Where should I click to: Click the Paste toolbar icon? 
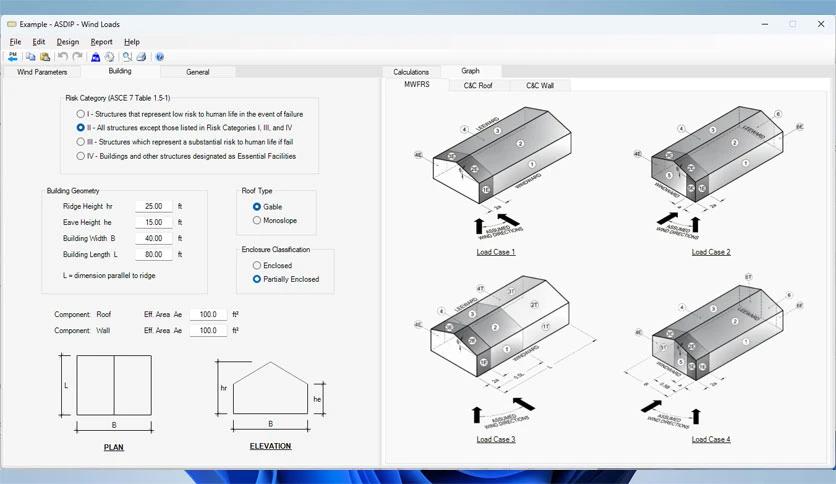tap(44, 57)
